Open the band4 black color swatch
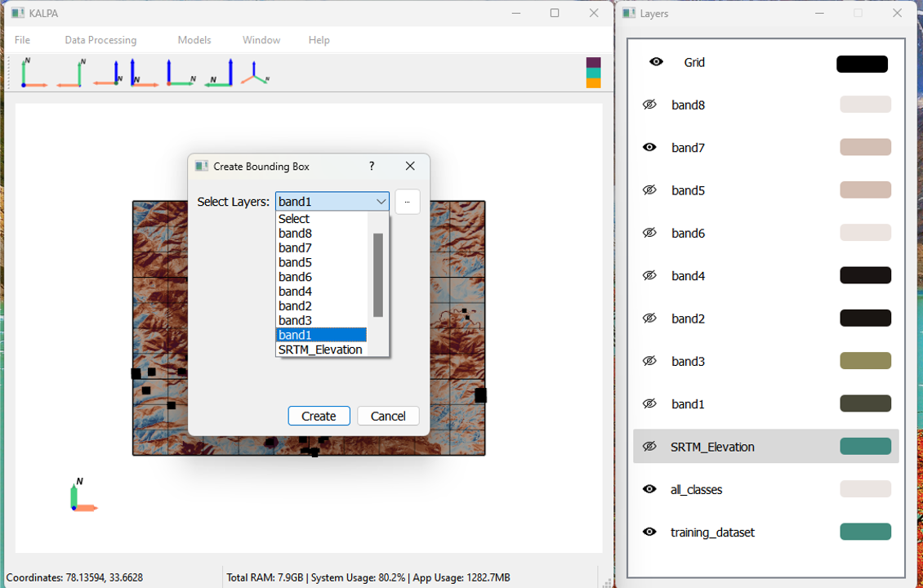Screen dimensions: 923x588 tap(865, 275)
